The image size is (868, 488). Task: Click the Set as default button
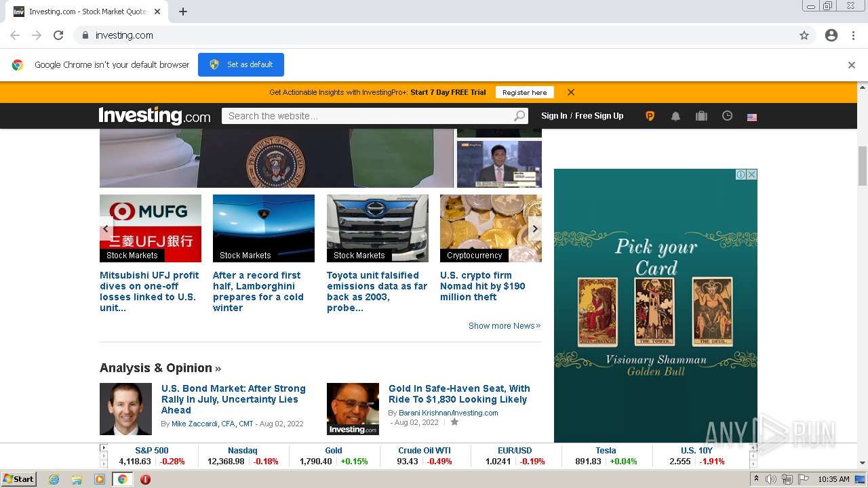click(x=241, y=64)
